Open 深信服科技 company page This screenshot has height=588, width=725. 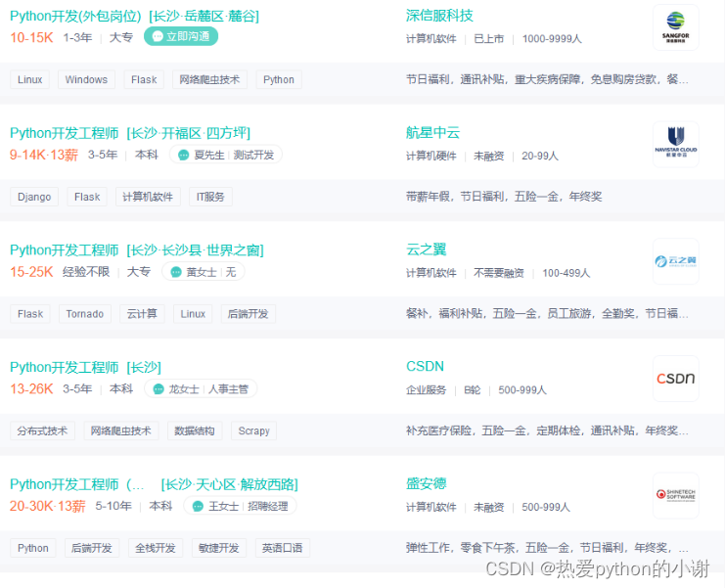(439, 16)
